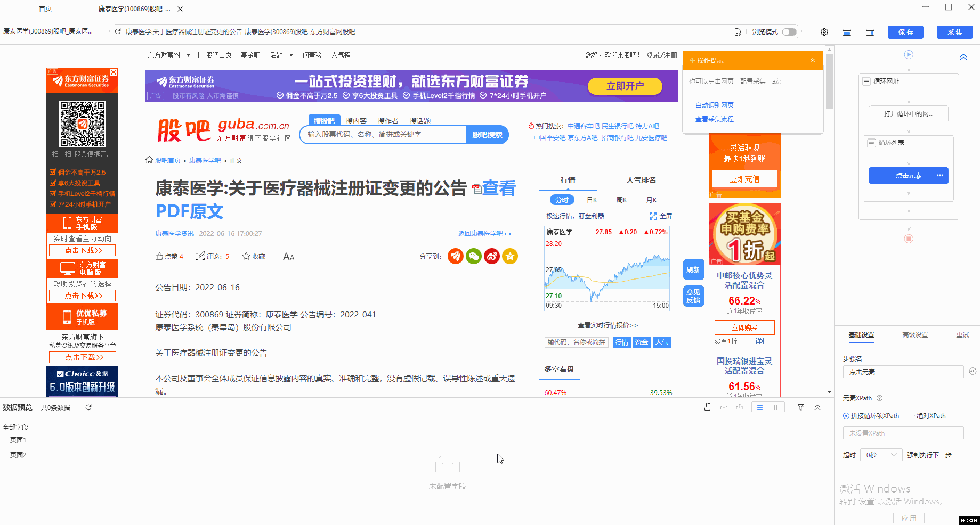Viewport: 980px width, 525px height.
Task: Click the 步骤名 step name field
Action: [903, 372]
